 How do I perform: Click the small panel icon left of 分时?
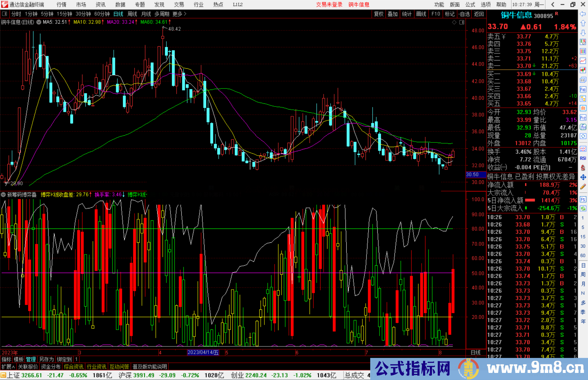(4, 14)
